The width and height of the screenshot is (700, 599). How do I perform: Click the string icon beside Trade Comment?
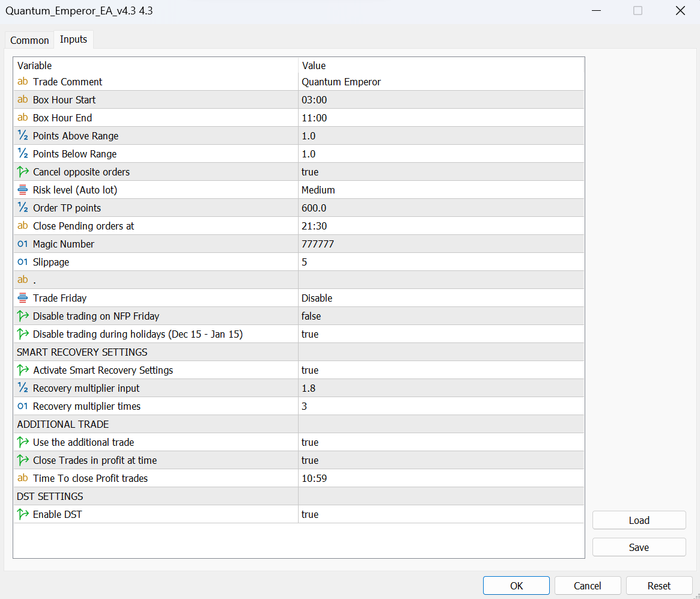click(x=22, y=82)
